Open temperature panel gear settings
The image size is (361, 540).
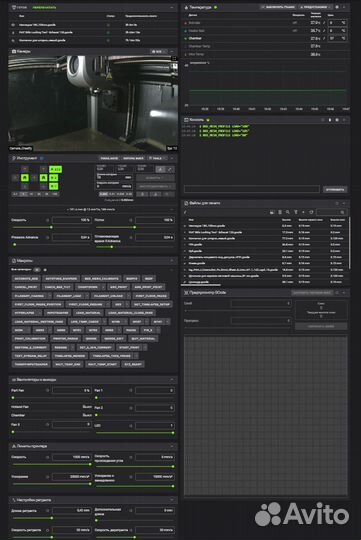pos(337,7)
